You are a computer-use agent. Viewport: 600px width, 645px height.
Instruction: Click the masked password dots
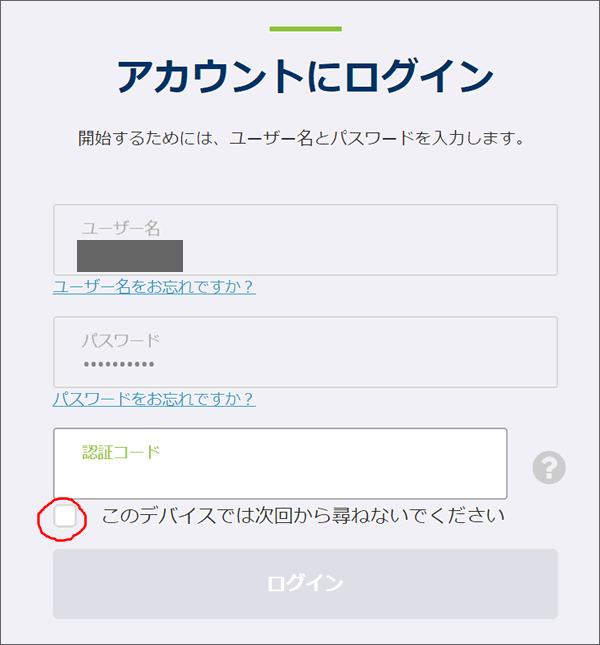point(119,364)
